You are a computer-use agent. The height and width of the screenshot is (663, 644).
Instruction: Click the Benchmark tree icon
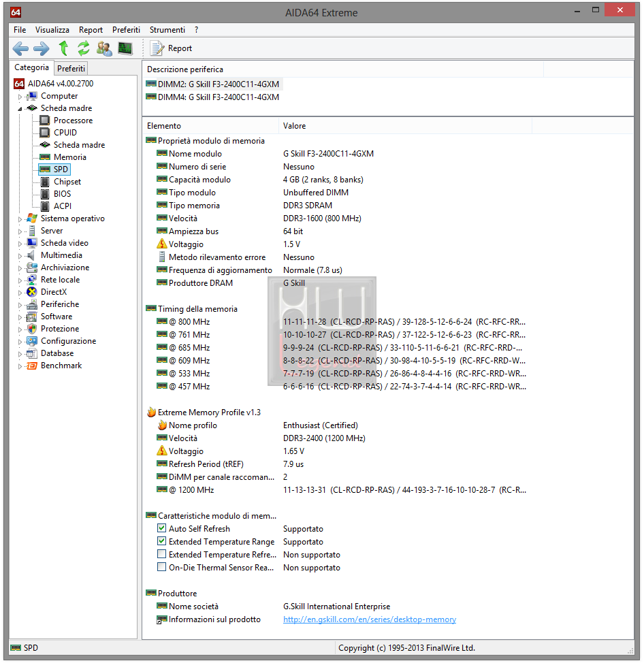[32, 366]
